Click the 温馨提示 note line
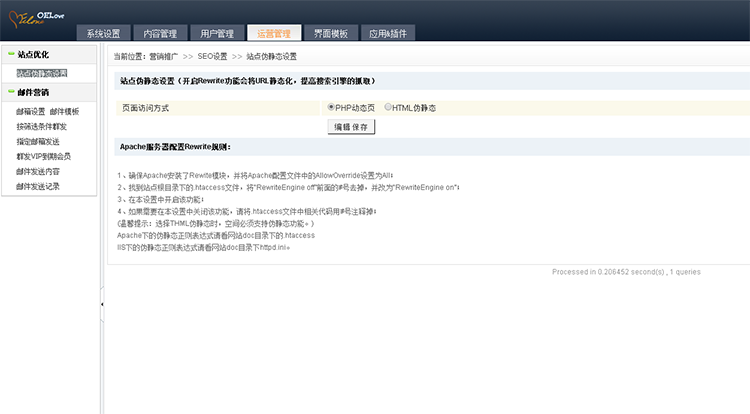The image size is (750, 414). click(x=216, y=223)
